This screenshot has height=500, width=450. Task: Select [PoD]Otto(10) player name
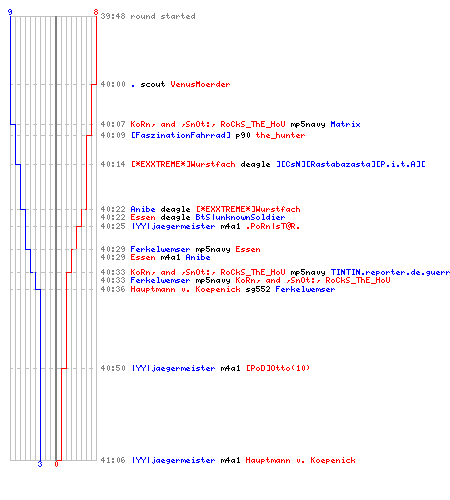278,368
